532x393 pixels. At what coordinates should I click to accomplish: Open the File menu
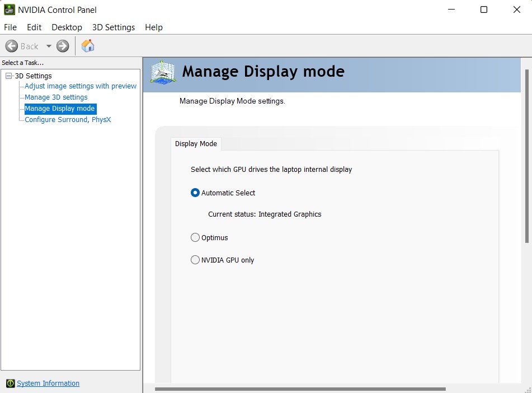coord(10,27)
